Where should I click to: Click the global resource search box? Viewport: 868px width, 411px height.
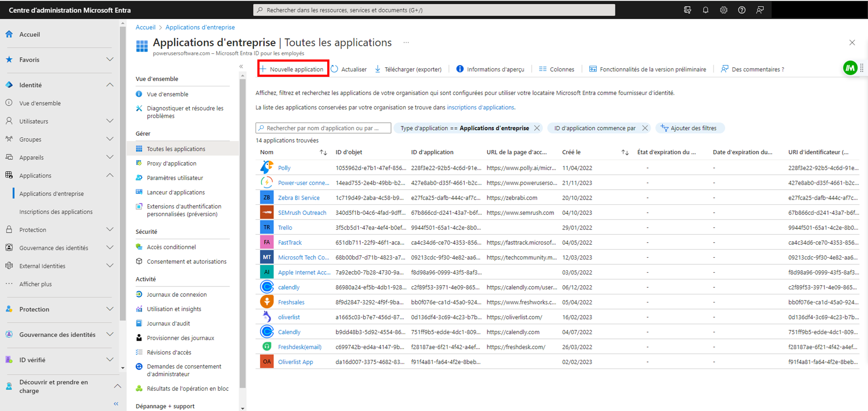point(434,10)
